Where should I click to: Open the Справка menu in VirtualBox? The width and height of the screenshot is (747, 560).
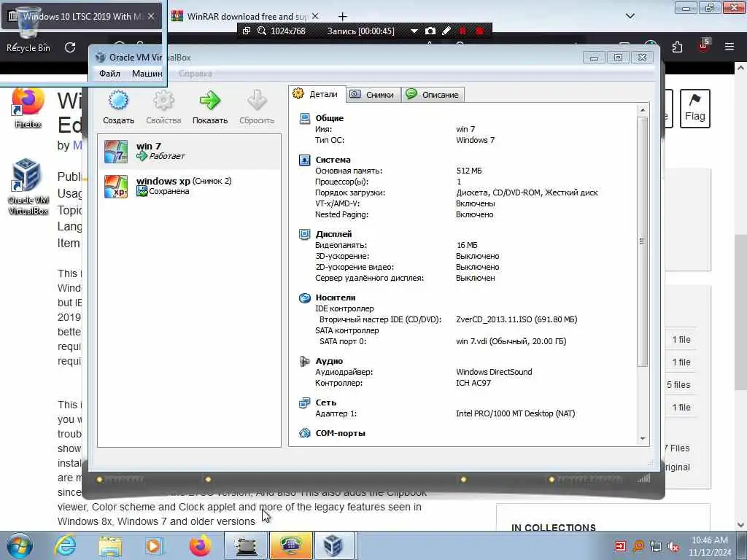[x=196, y=74]
